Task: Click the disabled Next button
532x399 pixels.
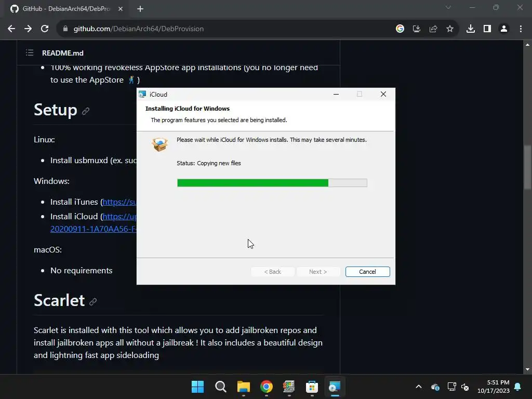Action: pyautogui.click(x=318, y=272)
